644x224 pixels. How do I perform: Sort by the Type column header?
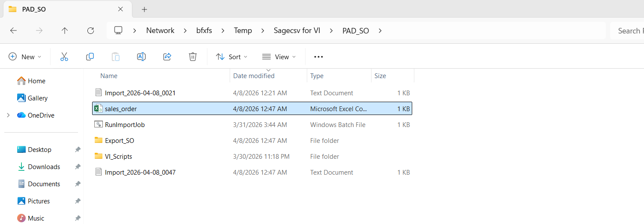point(317,76)
